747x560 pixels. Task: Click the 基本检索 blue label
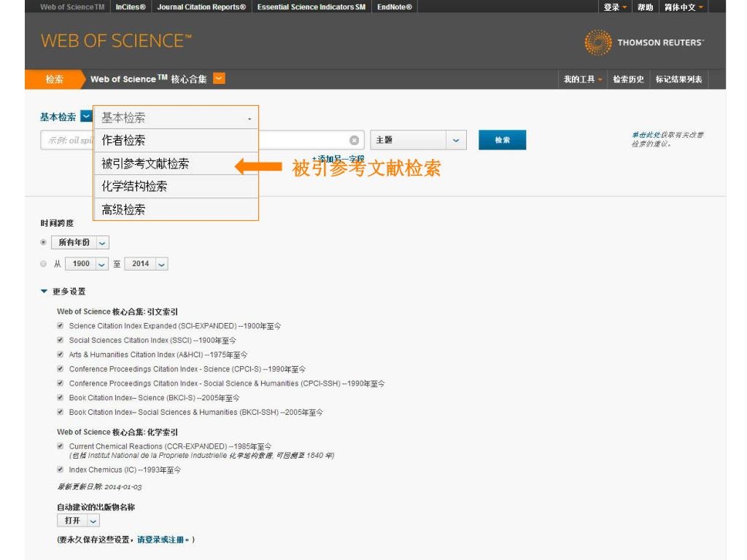(58, 117)
